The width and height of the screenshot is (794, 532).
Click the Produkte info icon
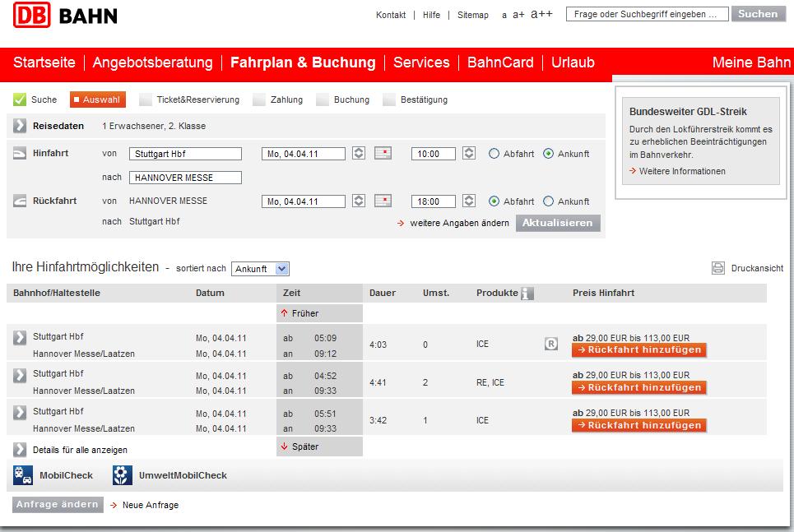[x=527, y=293]
